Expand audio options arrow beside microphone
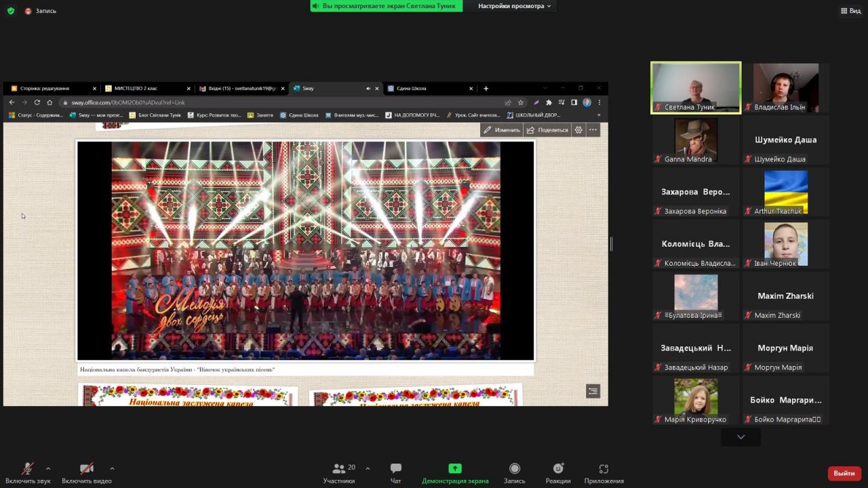 (x=48, y=468)
